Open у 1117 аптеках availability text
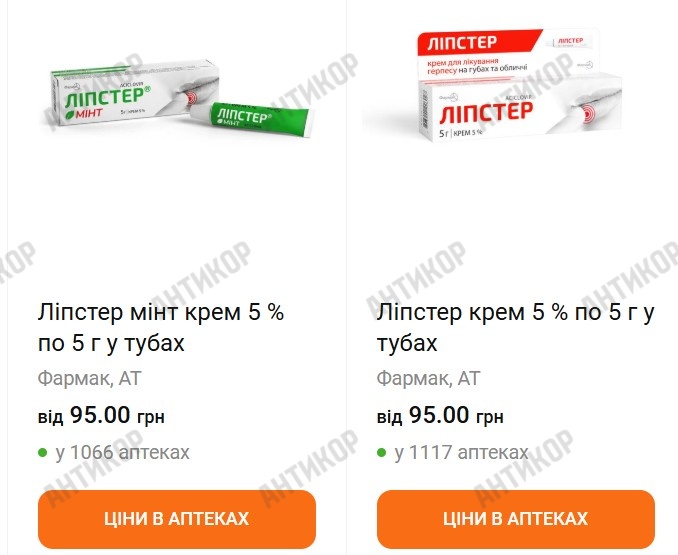Image resolution: width=678 pixels, height=555 pixels. point(461,453)
